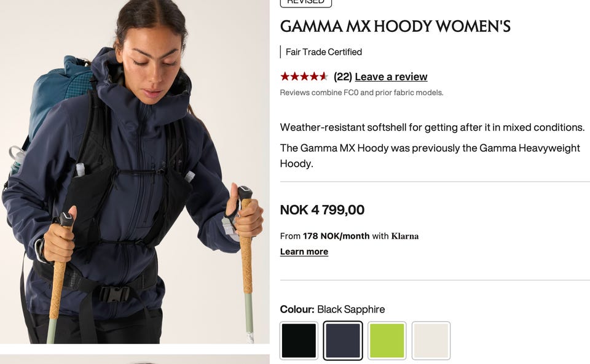Viewport: 590px width, 364px height.
Task: Select the Black Sapphire colour swatch
Action: pos(343,341)
